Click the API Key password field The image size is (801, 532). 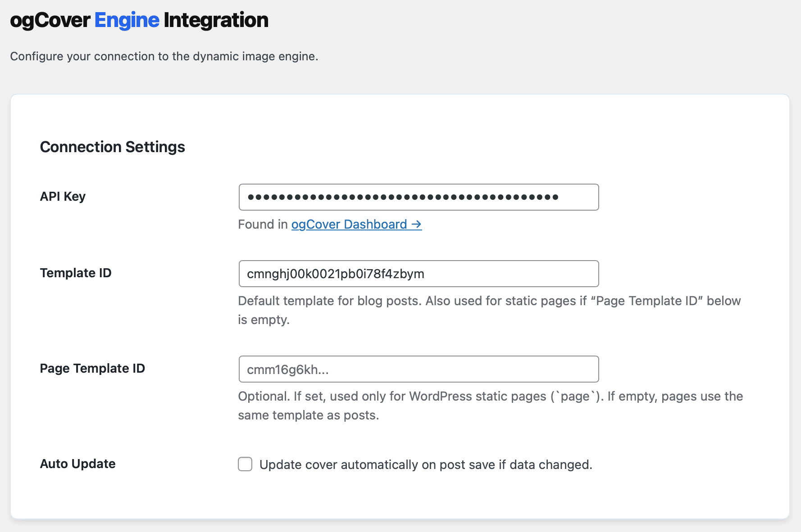point(419,197)
